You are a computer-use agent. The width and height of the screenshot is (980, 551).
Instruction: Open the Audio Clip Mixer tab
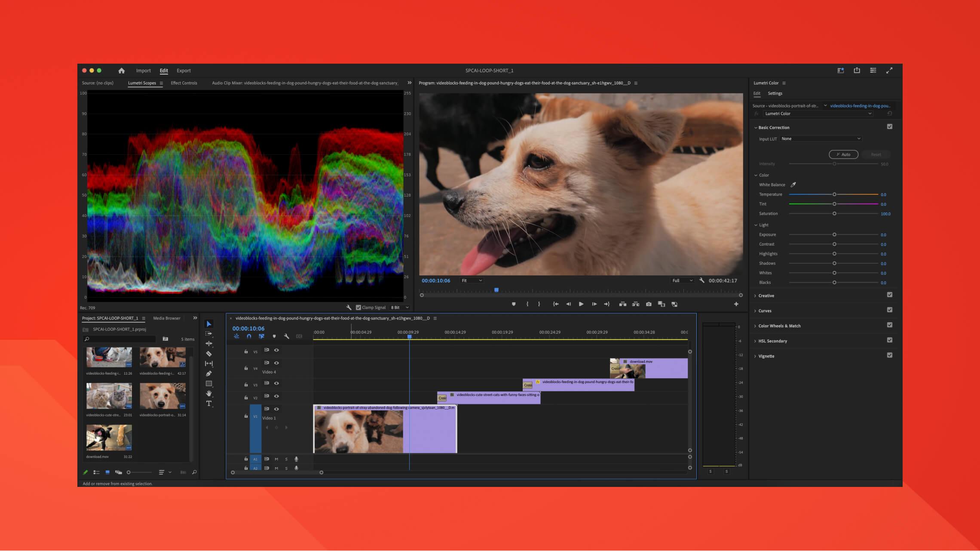305,83
